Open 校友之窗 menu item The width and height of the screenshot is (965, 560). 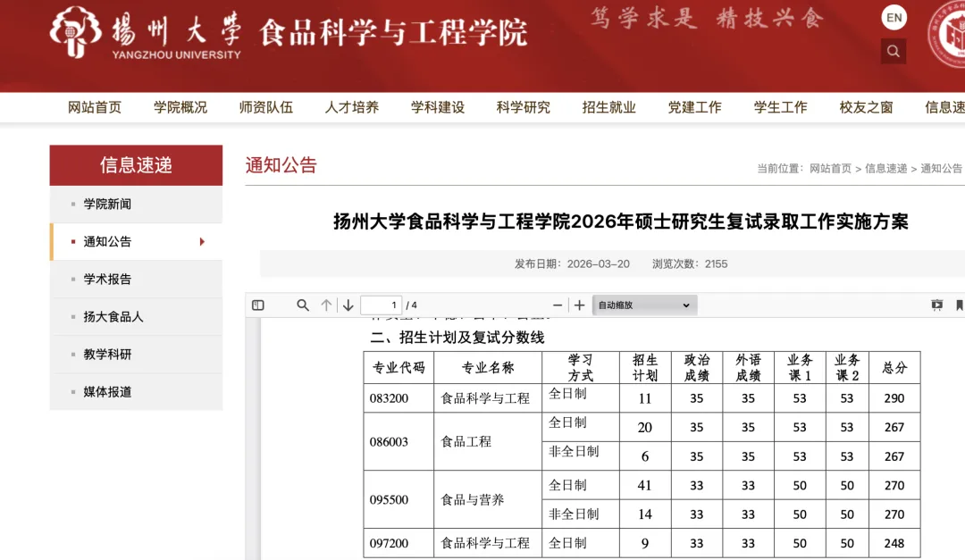866,108
